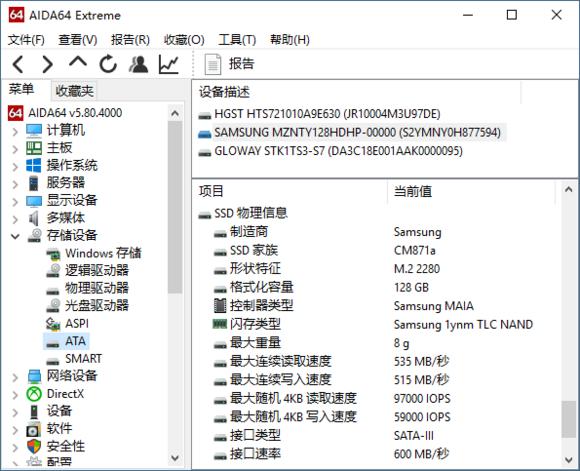This screenshot has height=471, width=580.
Task: Collapse the 存储设备 tree node
Action: click(15, 236)
